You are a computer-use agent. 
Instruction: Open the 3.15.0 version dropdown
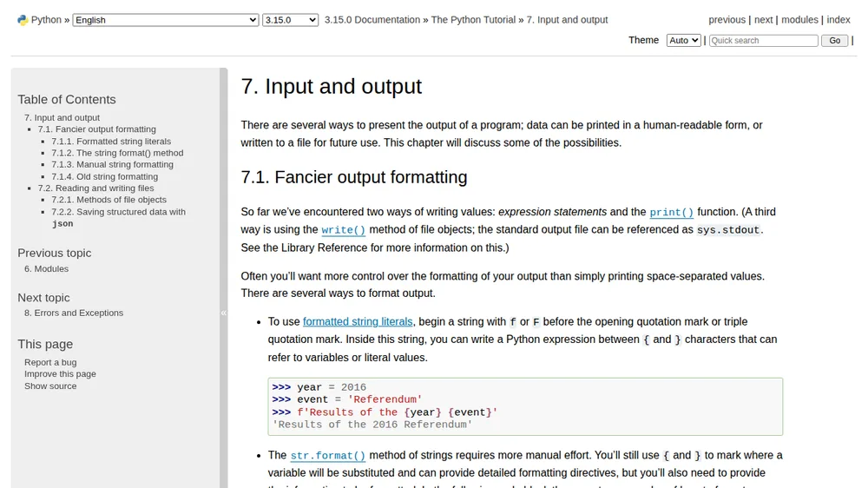coord(290,20)
